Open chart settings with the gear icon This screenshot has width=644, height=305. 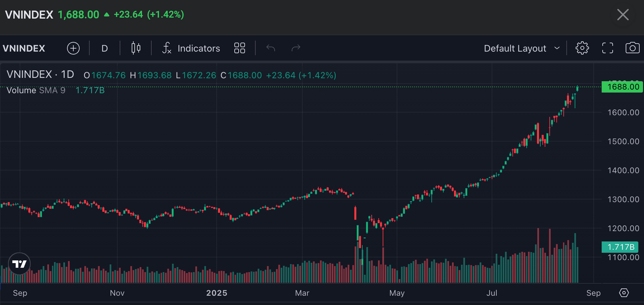tap(582, 48)
